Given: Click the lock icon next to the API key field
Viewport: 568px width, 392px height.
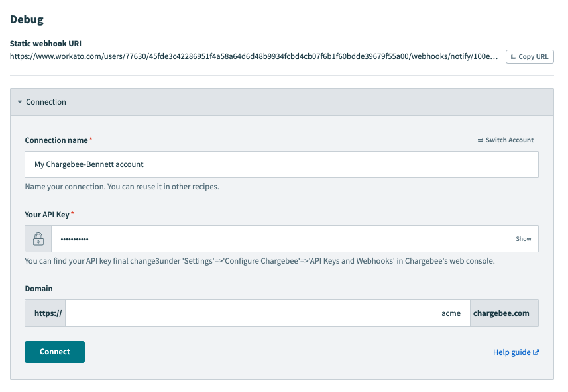Looking at the screenshot, I should coord(38,238).
